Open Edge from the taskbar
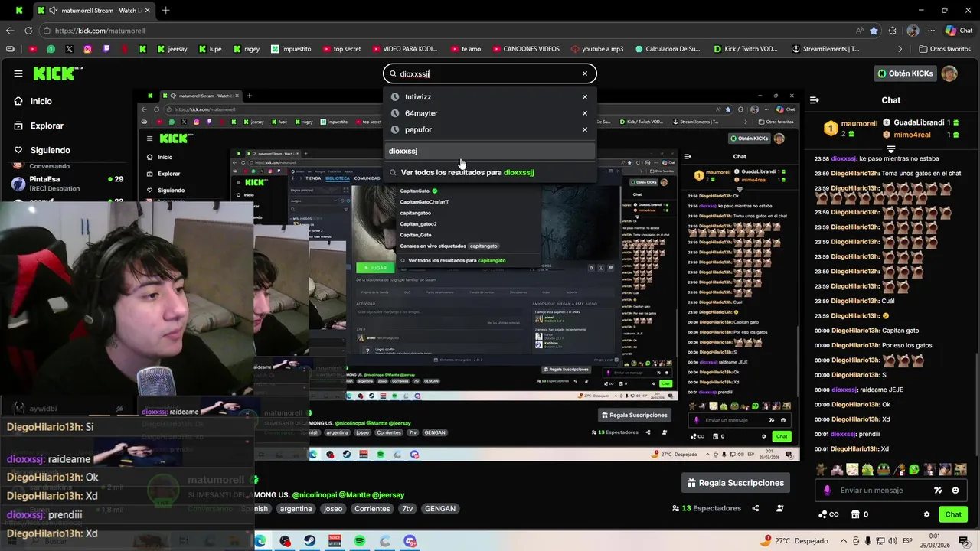 coord(260,541)
